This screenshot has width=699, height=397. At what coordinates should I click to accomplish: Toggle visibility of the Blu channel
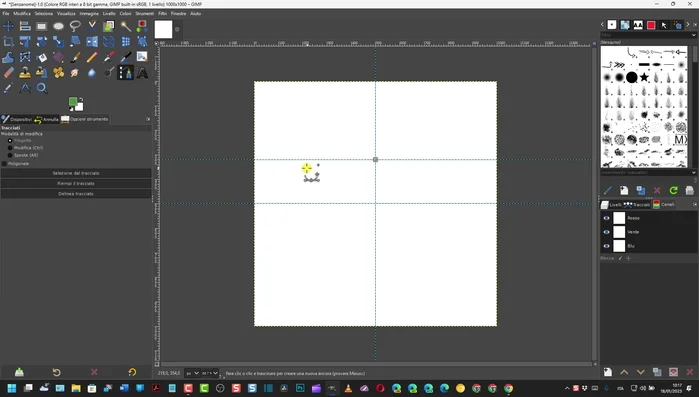[606, 246]
